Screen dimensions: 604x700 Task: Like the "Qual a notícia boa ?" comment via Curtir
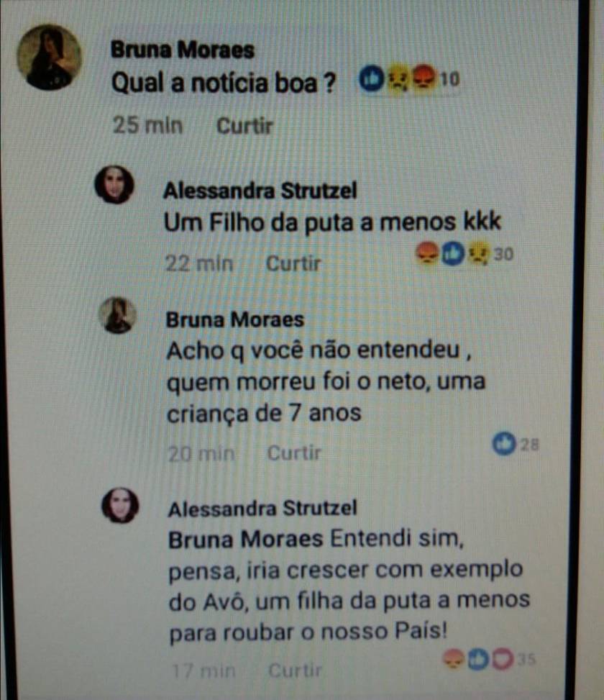244,125
